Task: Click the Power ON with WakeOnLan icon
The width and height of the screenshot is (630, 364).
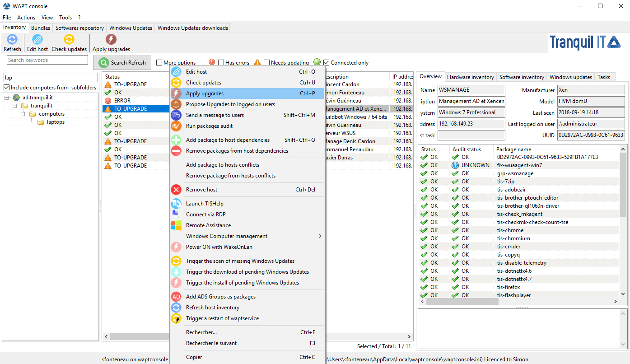Action: coord(176,247)
